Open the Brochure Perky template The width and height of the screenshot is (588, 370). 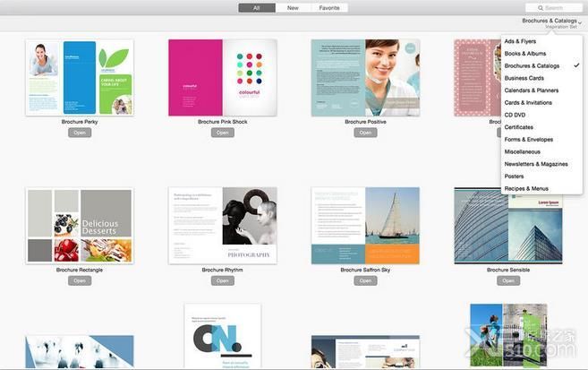click(80, 133)
